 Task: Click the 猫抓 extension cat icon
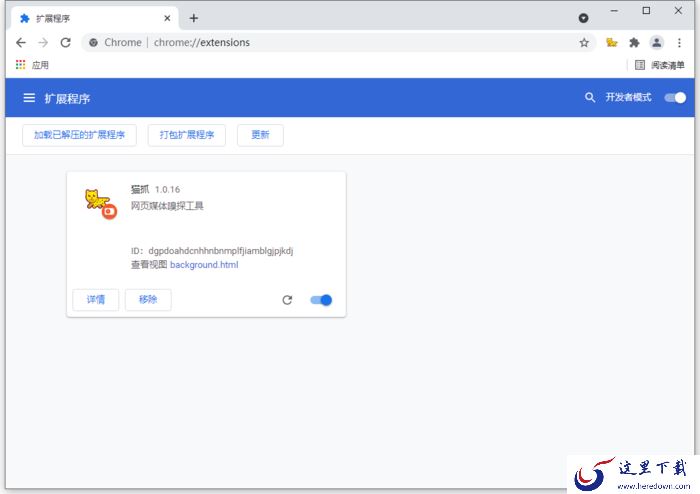[101, 204]
